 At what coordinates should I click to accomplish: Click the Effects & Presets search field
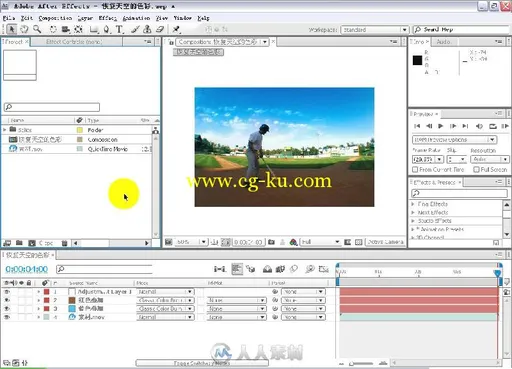459,193
